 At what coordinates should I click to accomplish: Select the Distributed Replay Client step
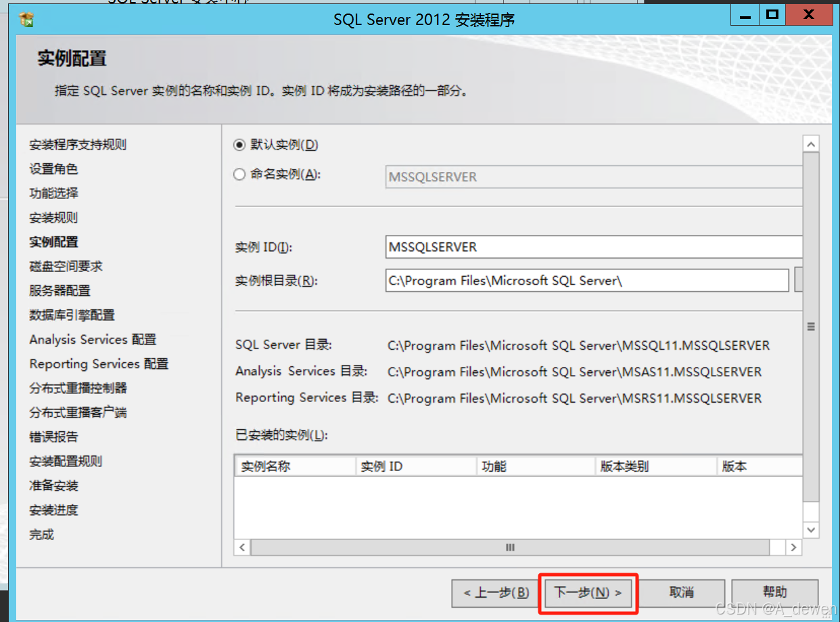78,413
